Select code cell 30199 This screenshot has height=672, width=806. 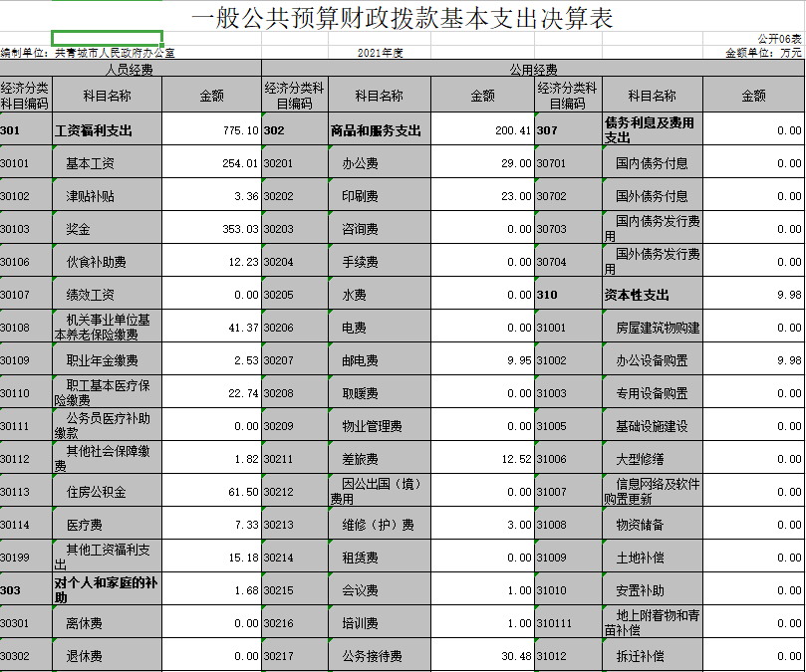tap(26, 558)
